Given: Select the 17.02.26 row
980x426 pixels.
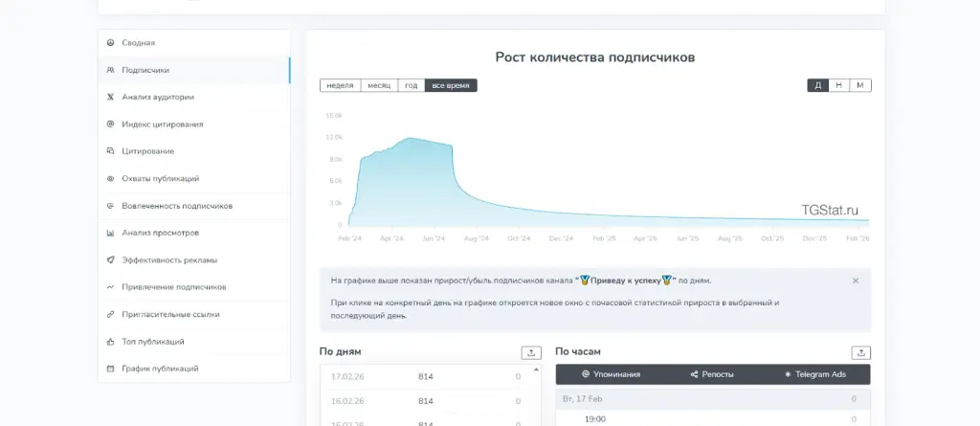Looking at the screenshot, I should 426,376.
